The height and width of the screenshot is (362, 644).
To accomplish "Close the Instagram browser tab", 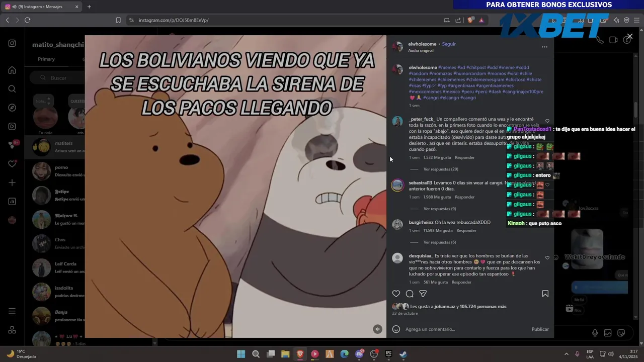I will coord(76,7).
